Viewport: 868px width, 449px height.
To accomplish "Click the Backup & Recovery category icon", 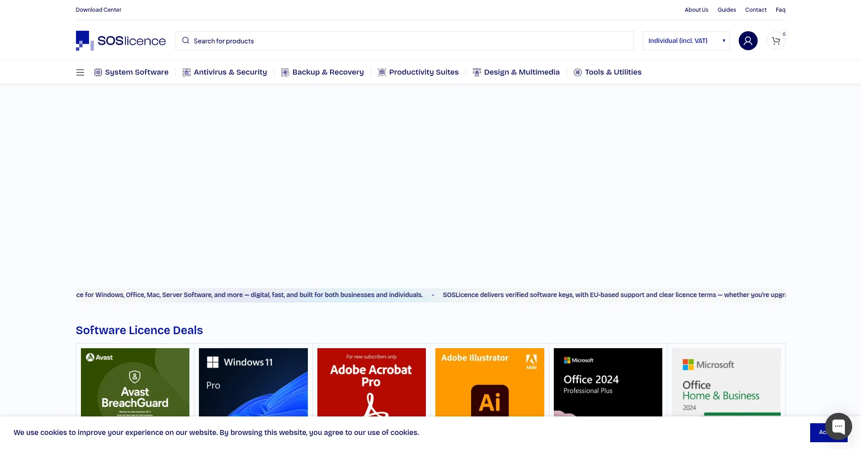I will point(285,72).
